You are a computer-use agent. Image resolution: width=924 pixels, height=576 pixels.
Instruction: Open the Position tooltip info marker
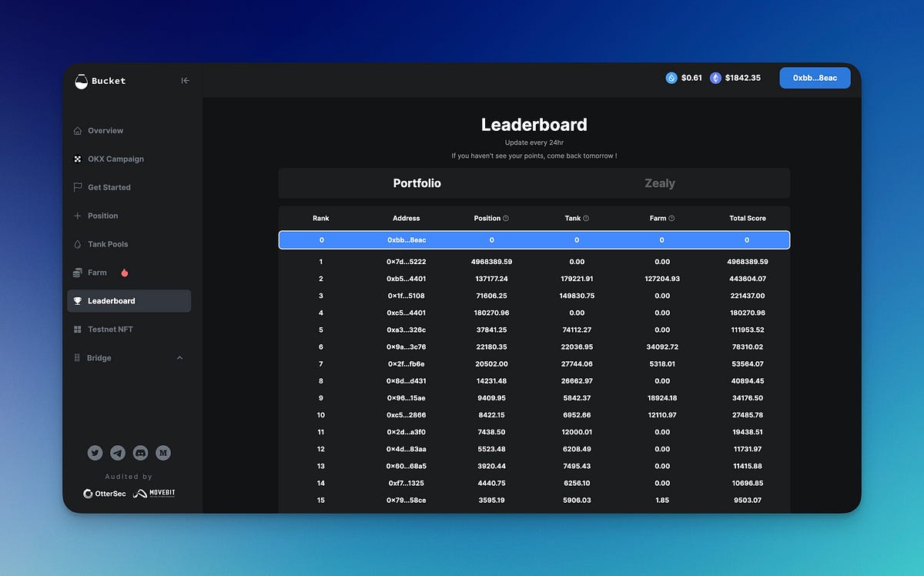(x=506, y=218)
